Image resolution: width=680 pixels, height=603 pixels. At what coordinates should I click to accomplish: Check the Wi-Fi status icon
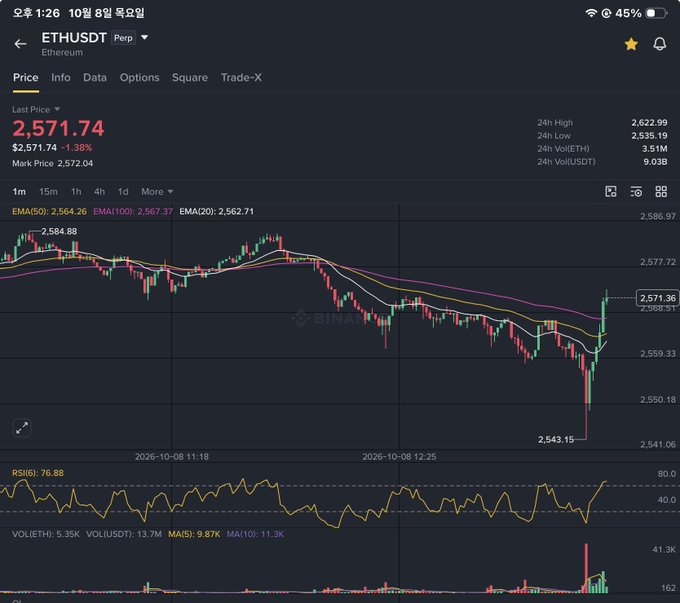click(x=591, y=13)
